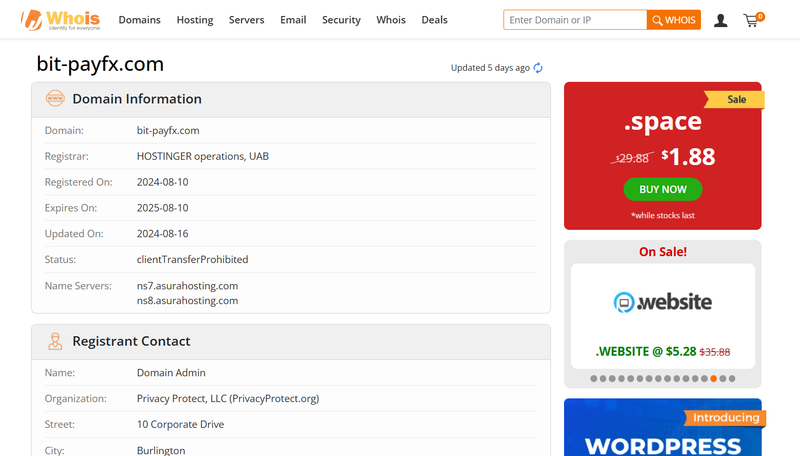Click the orange WHOIS search button
Screen dimensions: 800x456
(673, 20)
